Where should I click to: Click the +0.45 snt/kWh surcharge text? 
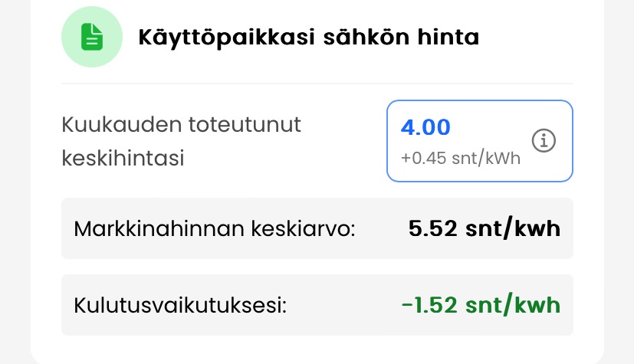coord(460,159)
